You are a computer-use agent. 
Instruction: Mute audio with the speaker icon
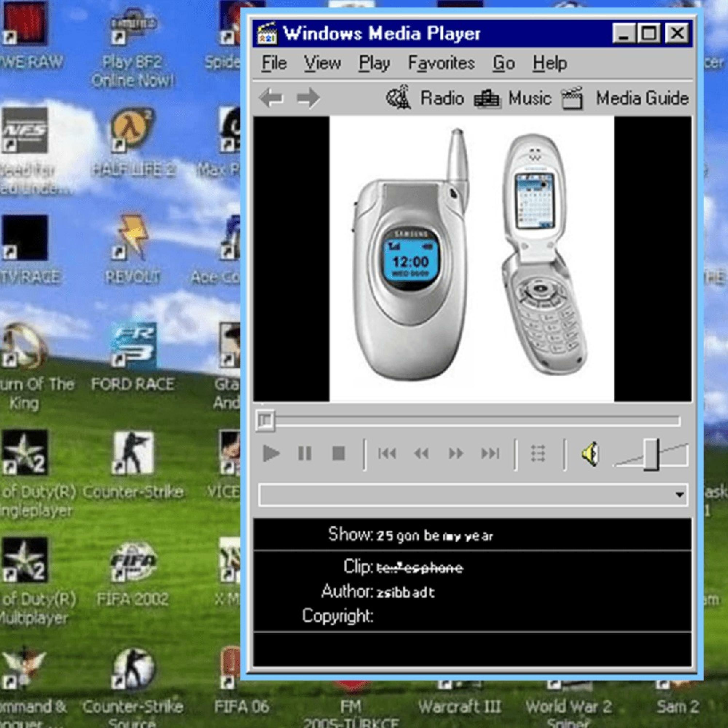point(590,453)
